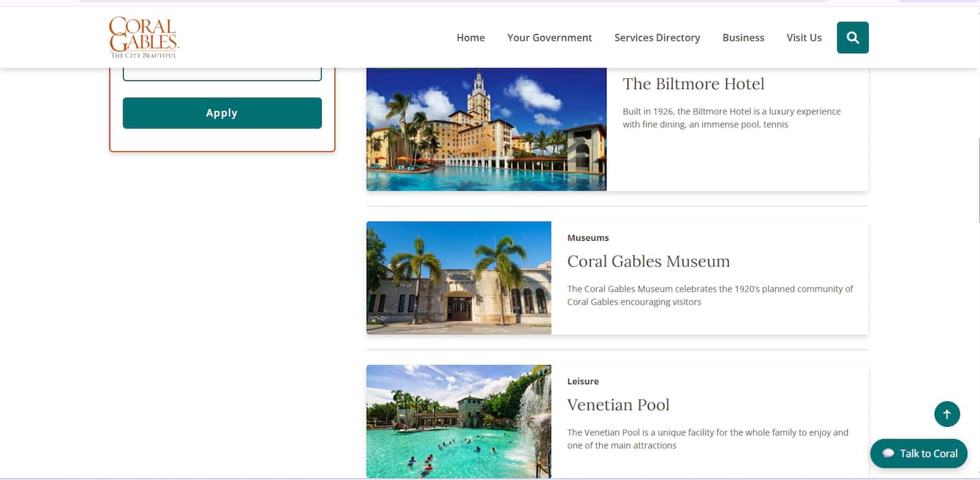Image resolution: width=980 pixels, height=480 pixels.
Task: Open the site search magnifier icon
Action: [x=853, y=37]
